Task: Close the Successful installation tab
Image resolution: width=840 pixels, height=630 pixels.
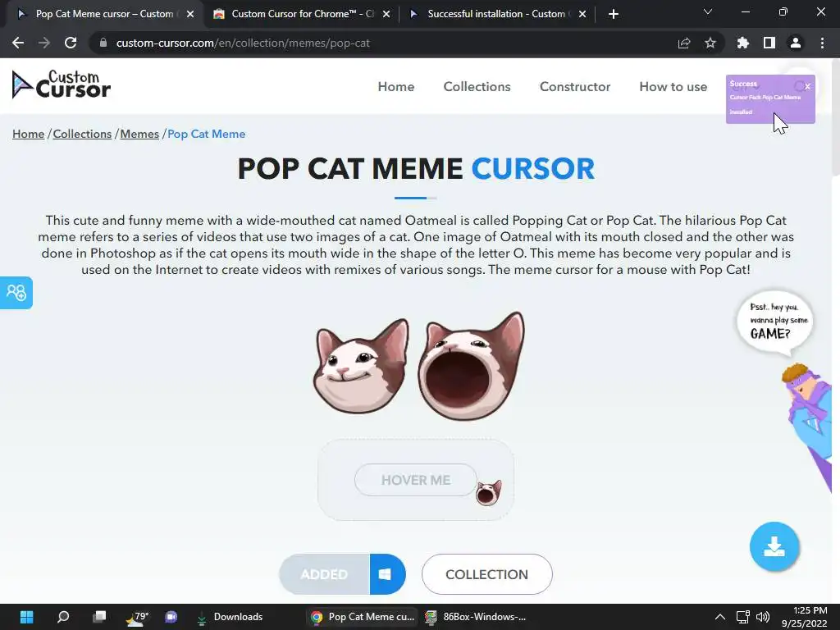Action: click(x=582, y=14)
